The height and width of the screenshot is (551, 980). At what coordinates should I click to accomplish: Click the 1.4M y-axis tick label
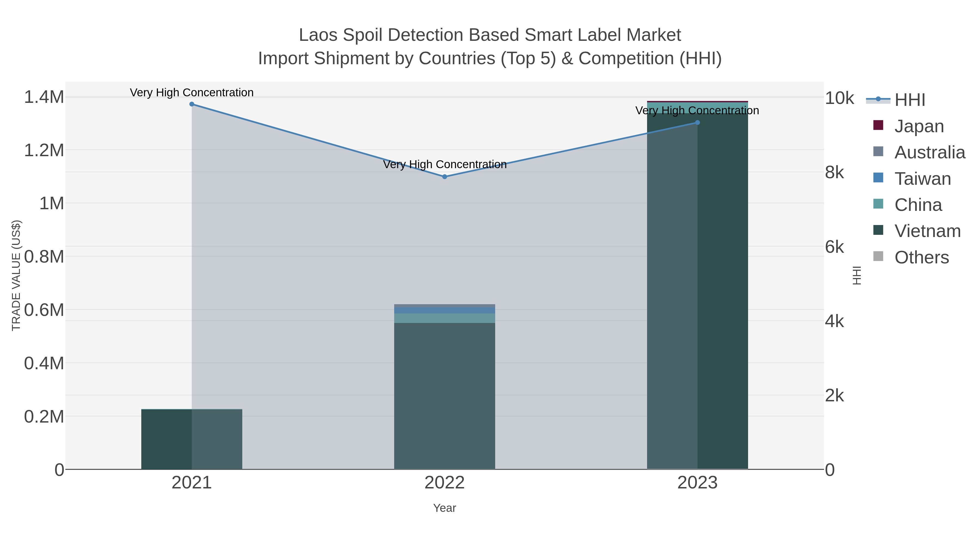coord(44,97)
